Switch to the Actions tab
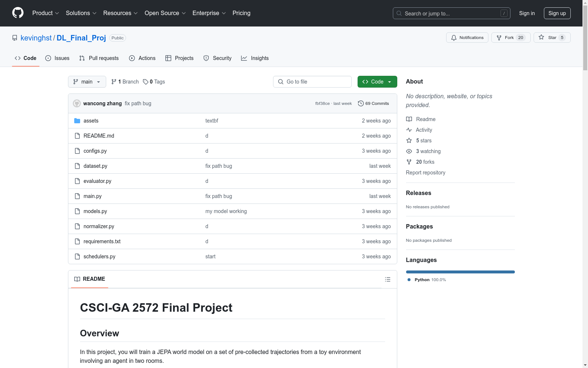588x368 pixels. click(x=142, y=58)
